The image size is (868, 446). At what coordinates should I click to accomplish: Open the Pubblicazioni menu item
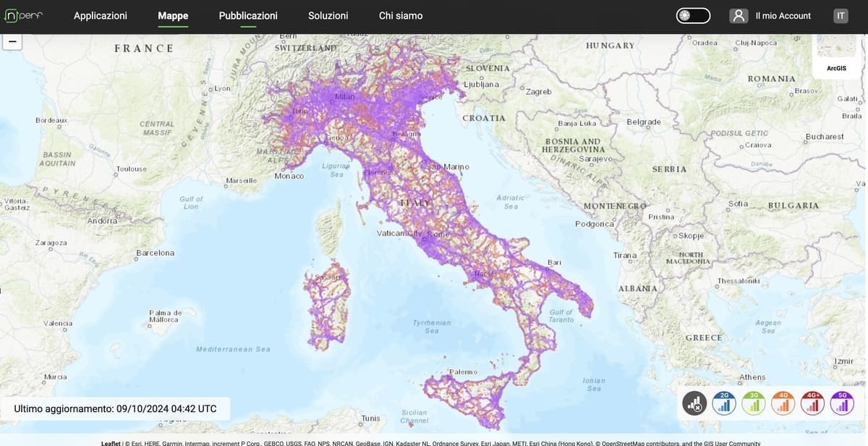pyautogui.click(x=247, y=15)
